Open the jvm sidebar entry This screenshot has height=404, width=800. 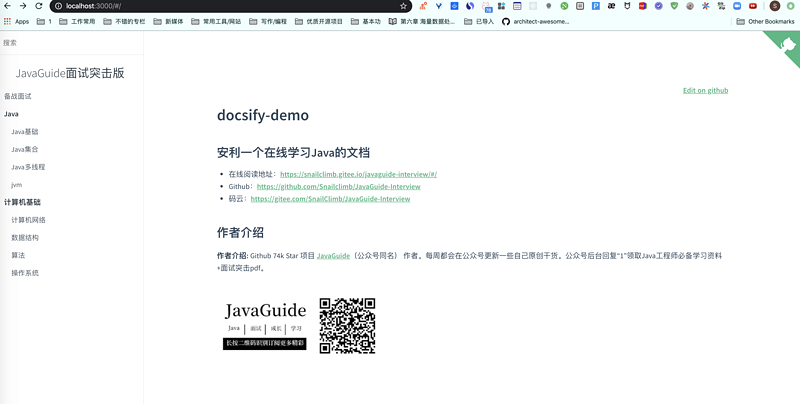point(16,185)
